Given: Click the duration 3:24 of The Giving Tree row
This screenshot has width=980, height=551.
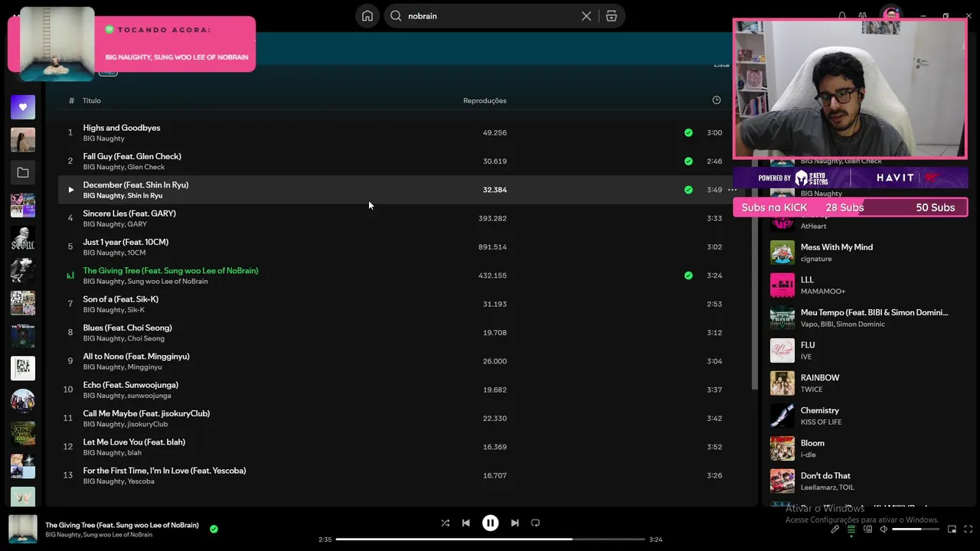Looking at the screenshot, I should (x=714, y=275).
